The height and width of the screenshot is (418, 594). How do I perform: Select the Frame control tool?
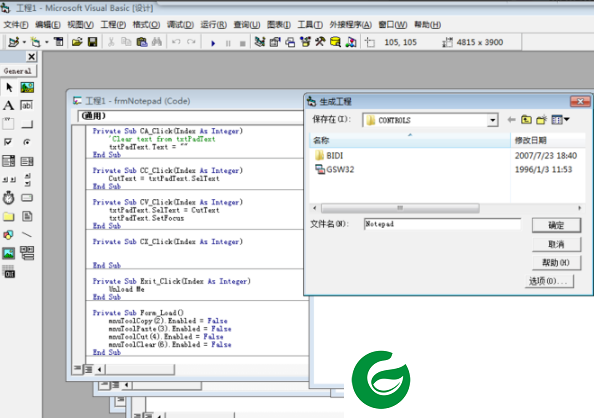pyautogui.click(x=8, y=124)
